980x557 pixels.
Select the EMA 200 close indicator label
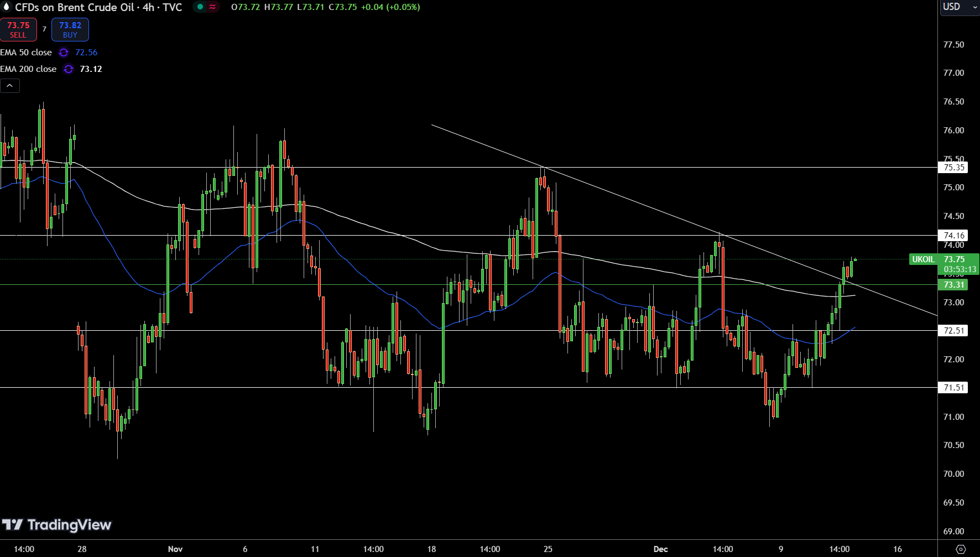(x=28, y=69)
